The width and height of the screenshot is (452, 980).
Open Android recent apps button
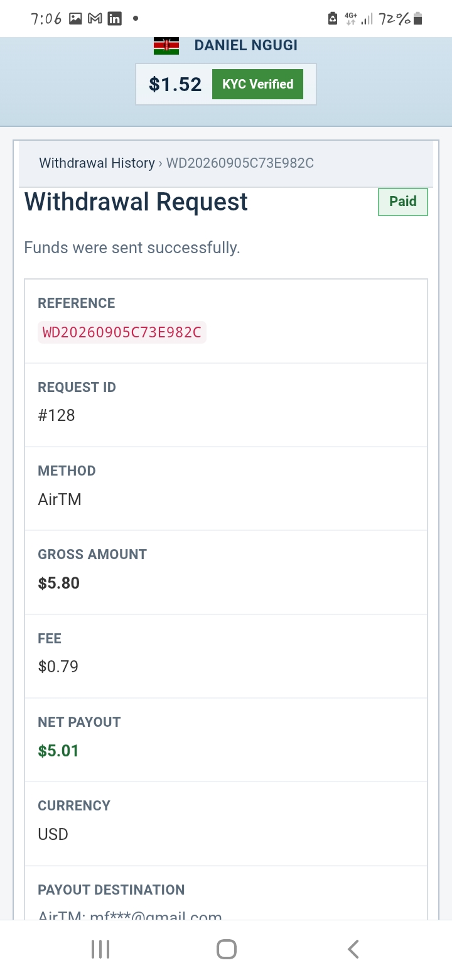coord(100,949)
